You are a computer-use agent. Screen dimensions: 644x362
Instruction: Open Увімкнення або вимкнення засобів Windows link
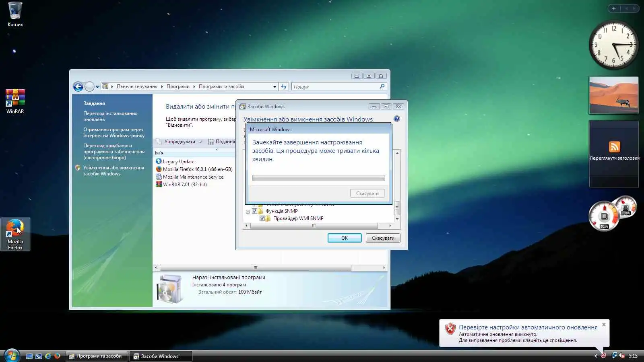[x=114, y=171]
